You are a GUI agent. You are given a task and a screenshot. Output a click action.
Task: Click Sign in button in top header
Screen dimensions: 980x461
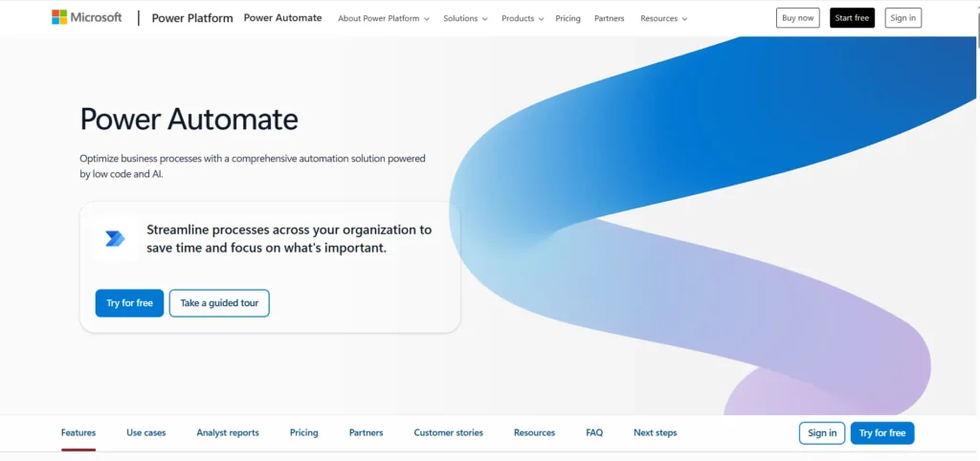pyautogui.click(x=903, y=18)
